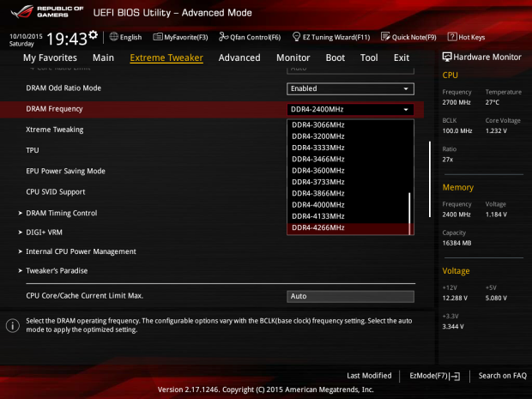Select CPU SVID Support row
Viewport: 532px width, 399px height.
click(56, 192)
